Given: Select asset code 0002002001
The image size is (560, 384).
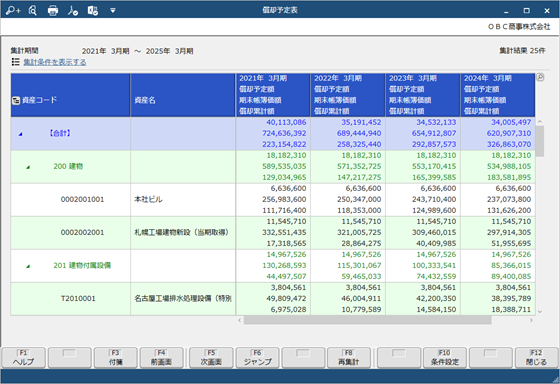Looking at the screenshot, I should tap(82, 233).
